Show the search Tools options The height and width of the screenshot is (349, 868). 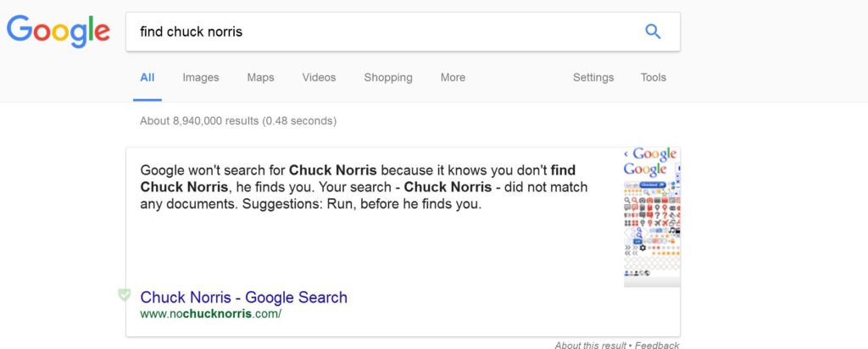pos(654,77)
